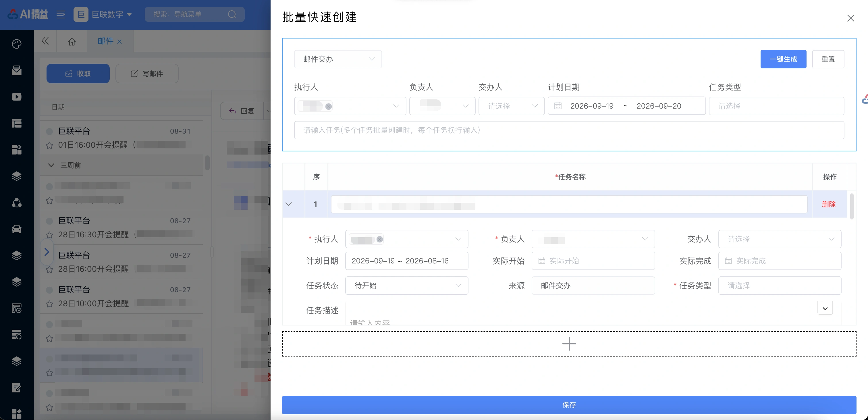This screenshot has height=420, width=868.
Task: Click the 一键生成 button
Action: [x=783, y=59]
